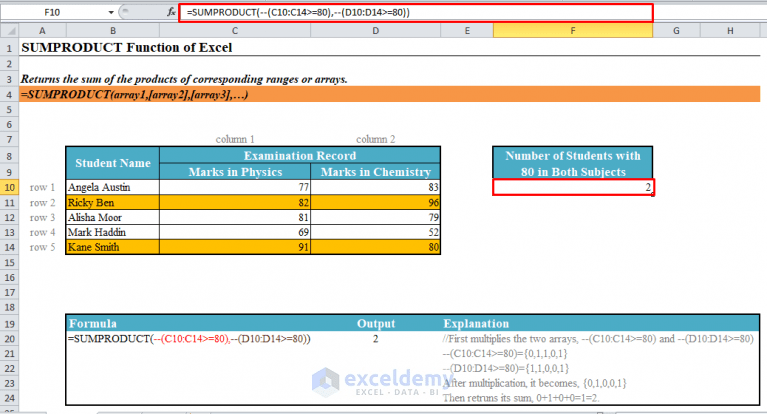Click the Select All corner button
The width and height of the screenshot is (767, 414).
[x=9, y=31]
